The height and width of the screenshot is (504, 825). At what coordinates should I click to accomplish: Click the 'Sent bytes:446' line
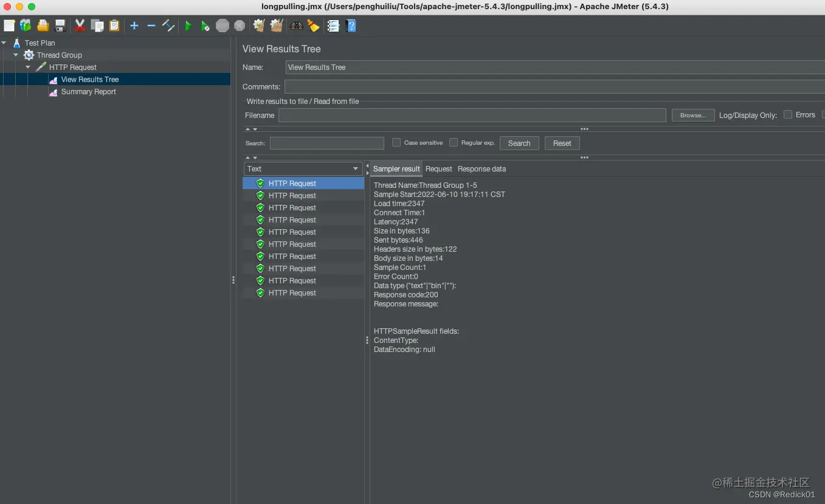click(398, 240)
